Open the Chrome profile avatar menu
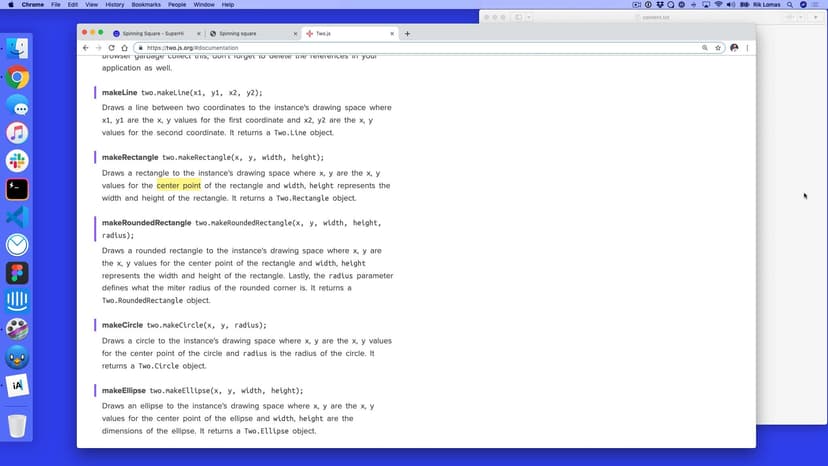Image resolution: width=828 pixels, height=466 pixels. (734, 48)
